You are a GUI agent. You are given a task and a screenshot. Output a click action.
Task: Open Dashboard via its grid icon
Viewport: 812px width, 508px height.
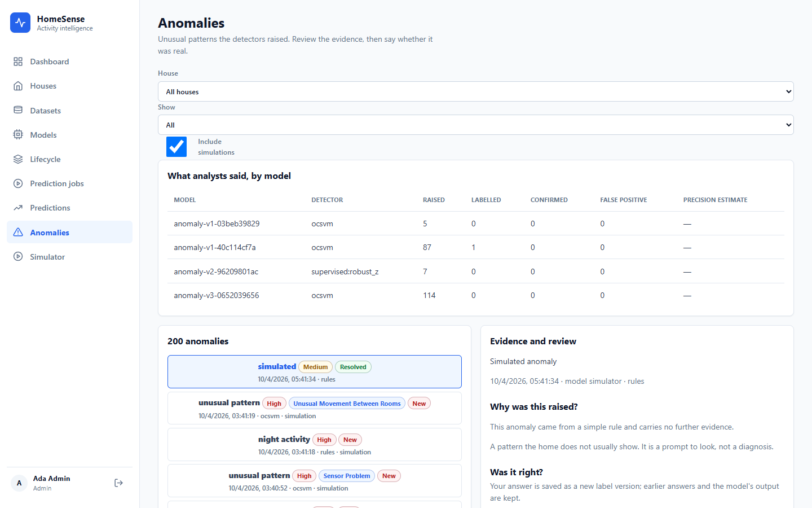18,62
